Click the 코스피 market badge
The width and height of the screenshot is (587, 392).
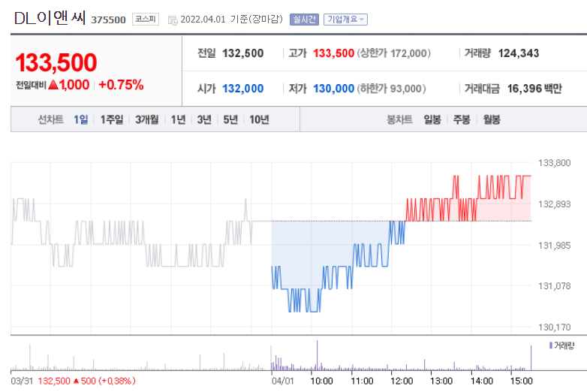point(146,19)
